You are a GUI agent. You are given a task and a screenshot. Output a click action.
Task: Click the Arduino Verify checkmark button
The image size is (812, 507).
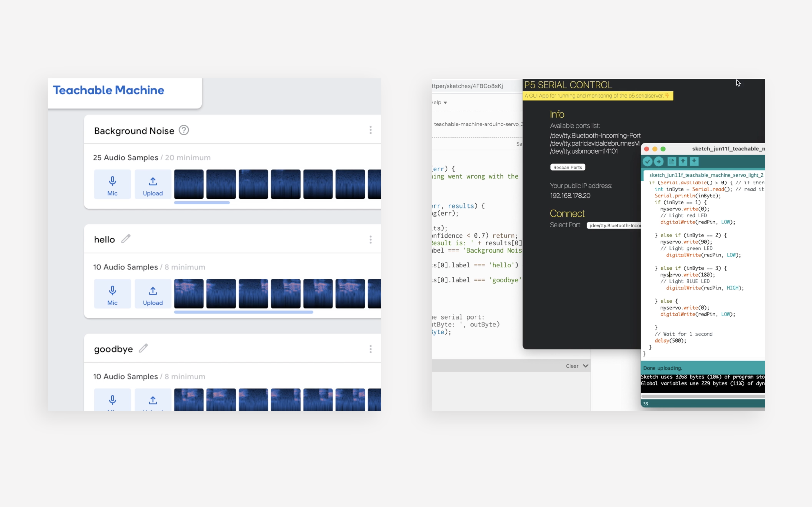647,162
